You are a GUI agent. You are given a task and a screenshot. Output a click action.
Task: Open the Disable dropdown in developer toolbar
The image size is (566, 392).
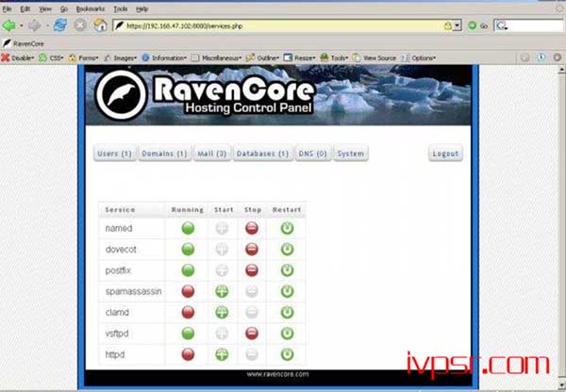[17, 57]
